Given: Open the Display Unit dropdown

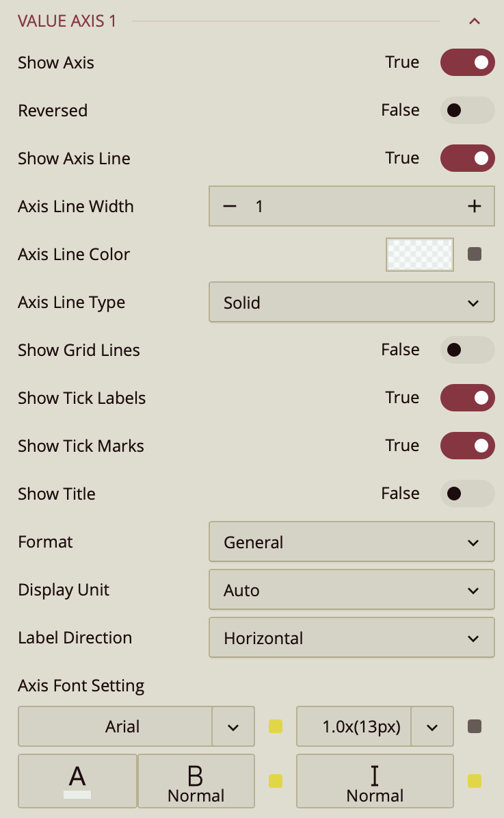Looking at the screenshot, I should click(352, 590).
